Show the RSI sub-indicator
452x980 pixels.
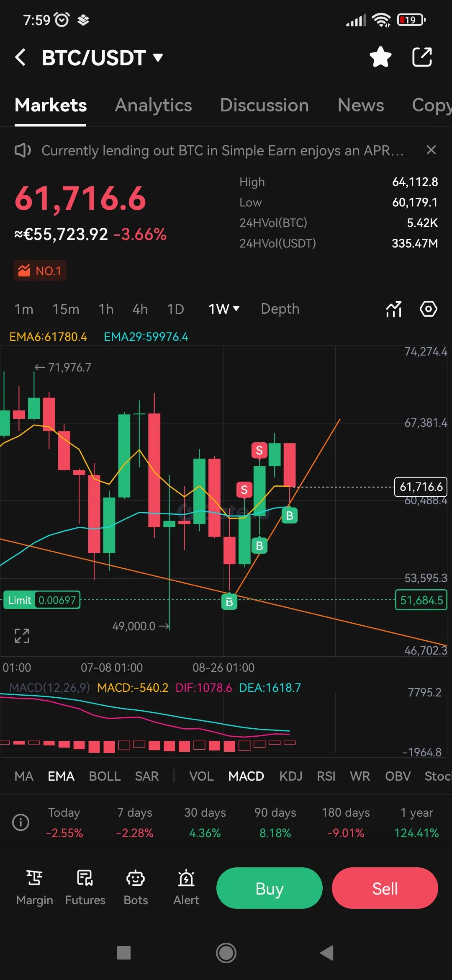pos(326,776)
